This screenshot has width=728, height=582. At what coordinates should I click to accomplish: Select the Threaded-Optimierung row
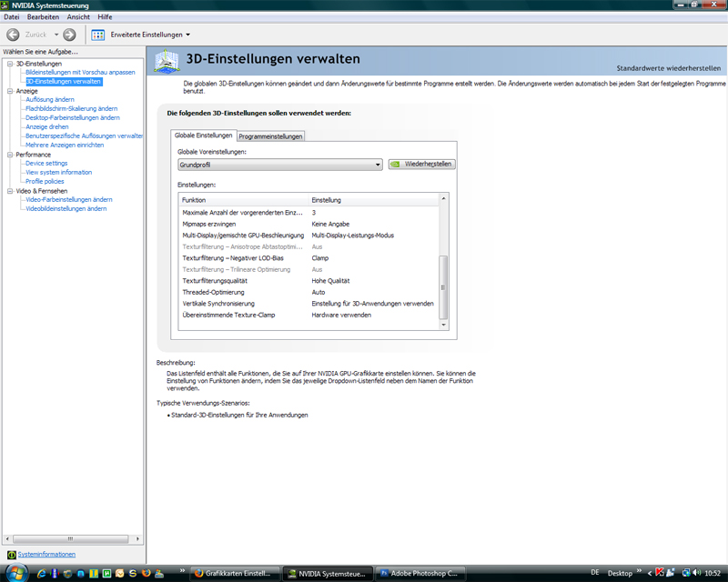(308, 293)
